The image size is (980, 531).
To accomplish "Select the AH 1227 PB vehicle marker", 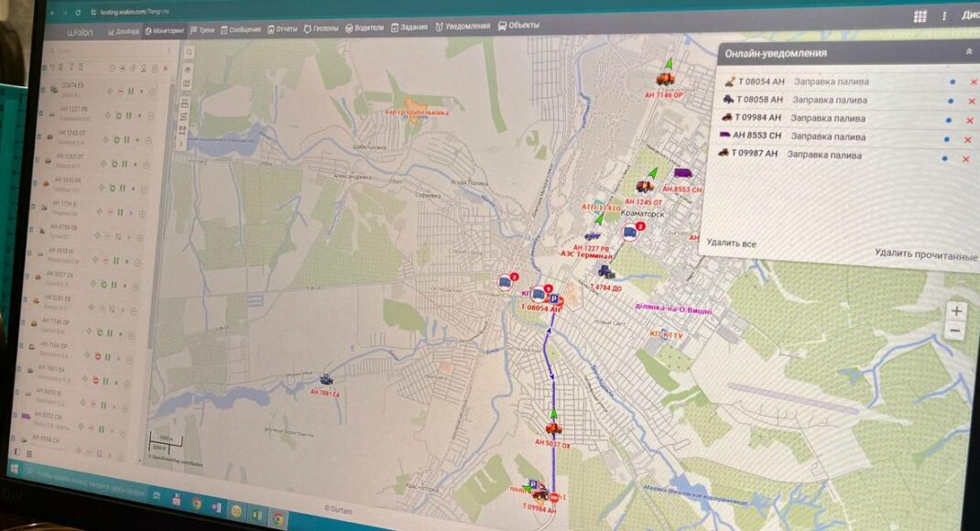I will pyautogui.click(x=592, y=236).
